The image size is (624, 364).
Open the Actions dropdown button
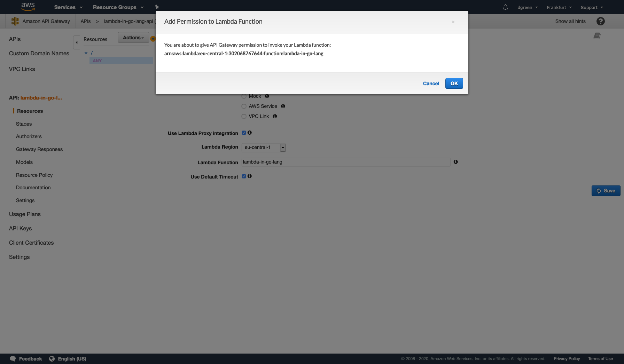click(133, 38)
